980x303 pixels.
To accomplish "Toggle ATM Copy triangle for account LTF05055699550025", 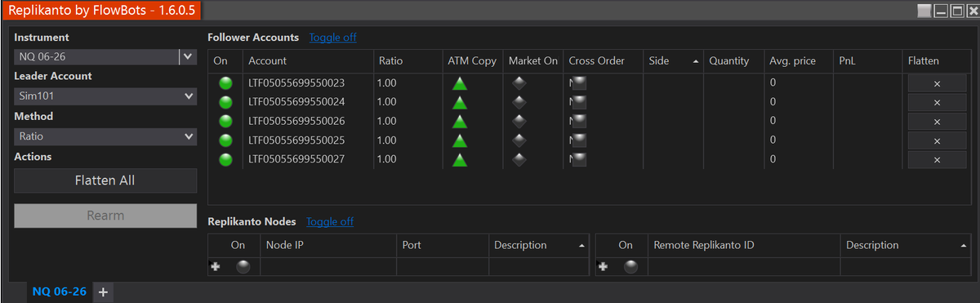I will (x=460, y=140).
